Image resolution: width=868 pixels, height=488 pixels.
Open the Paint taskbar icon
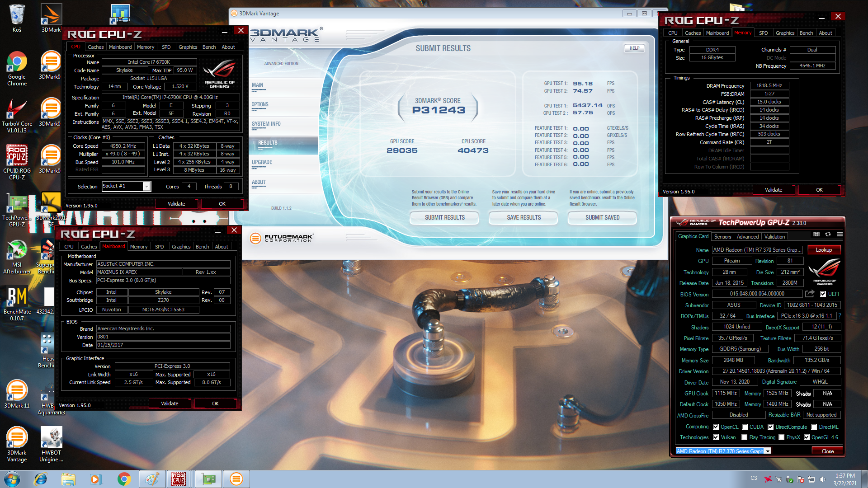click(x=151, y=479)
